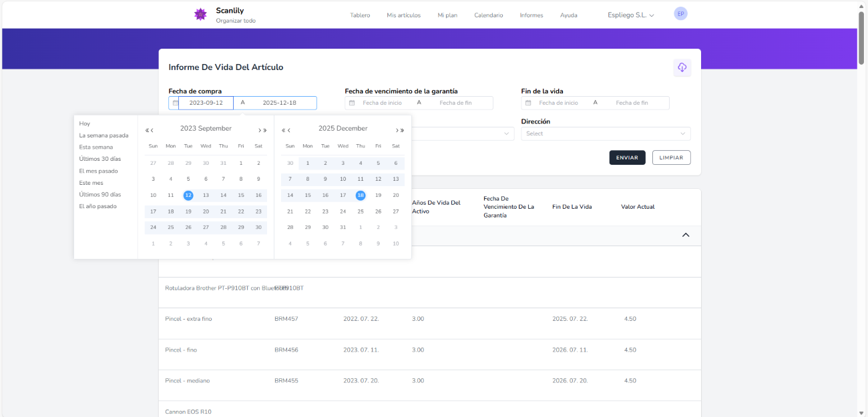The width and height of the screenshot is (868, 417).
Task: Select December 18 on the calendar
Action: point(359,195)
